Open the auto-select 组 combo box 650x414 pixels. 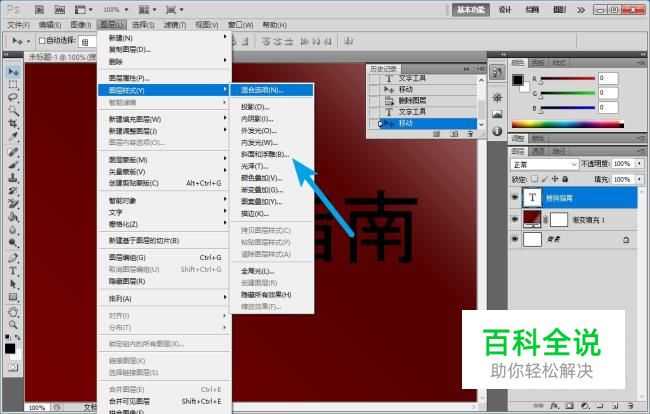pos(87,41)
